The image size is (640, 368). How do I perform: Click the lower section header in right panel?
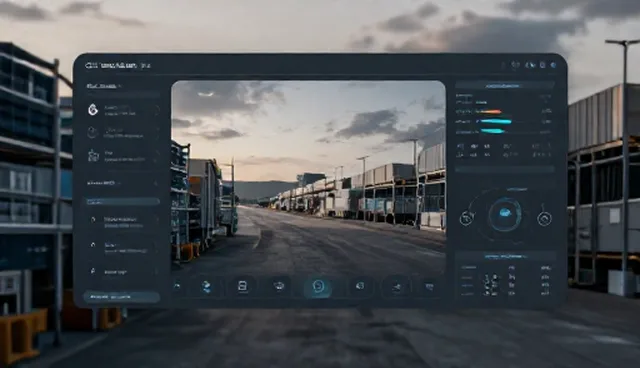pos(505,256)
